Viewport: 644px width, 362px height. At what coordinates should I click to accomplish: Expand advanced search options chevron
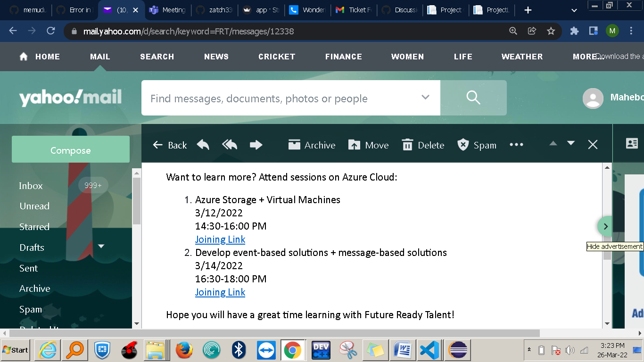tap(425, 98)
